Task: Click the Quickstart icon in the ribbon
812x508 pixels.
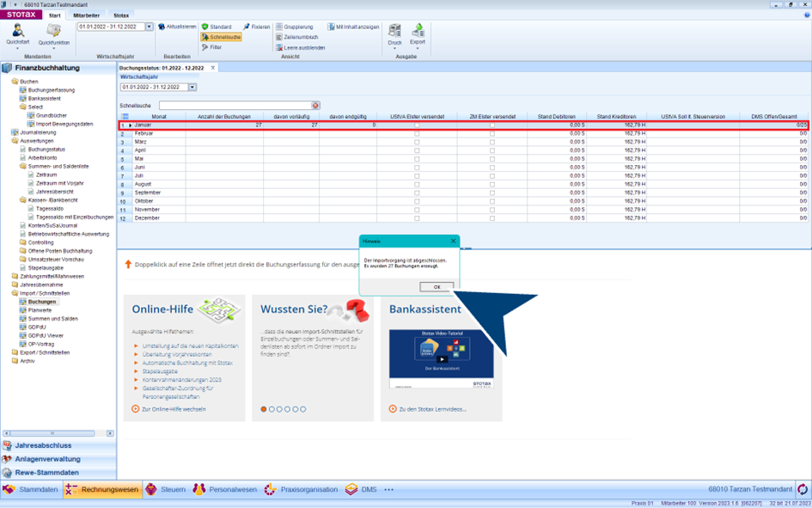Action: [17, 33]
